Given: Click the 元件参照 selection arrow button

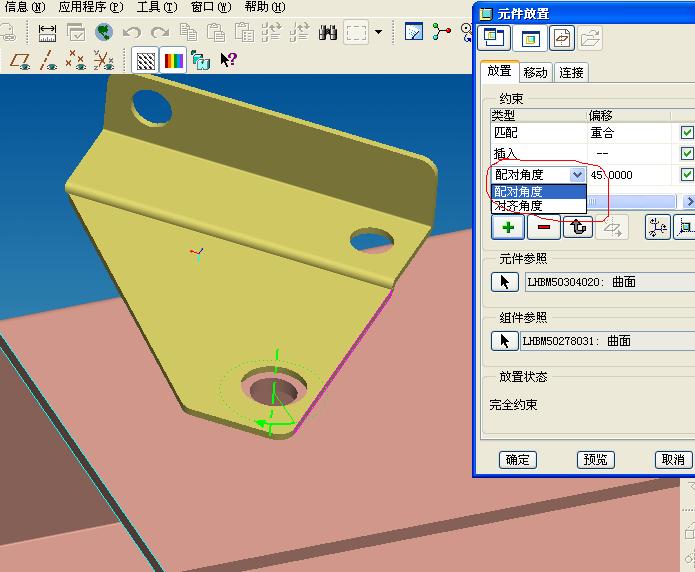Looking at the screenshot, I should (x=505, y=282).
